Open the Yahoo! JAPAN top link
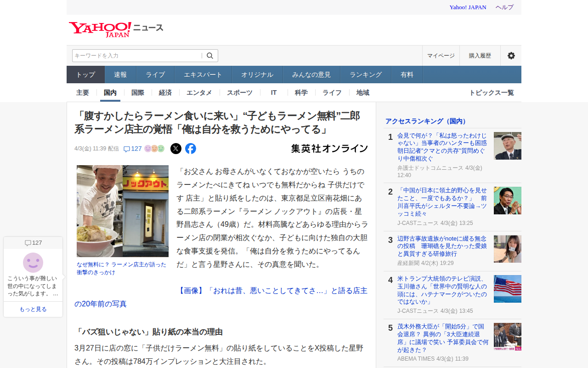Screen dimensions: 588x368 pos(468,7)
